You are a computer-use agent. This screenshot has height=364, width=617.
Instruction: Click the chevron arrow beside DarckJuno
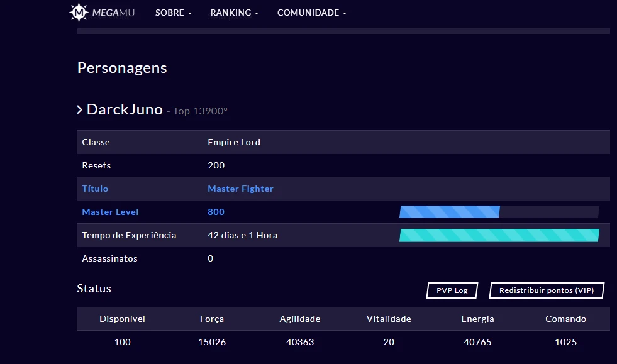click(80, 110)
